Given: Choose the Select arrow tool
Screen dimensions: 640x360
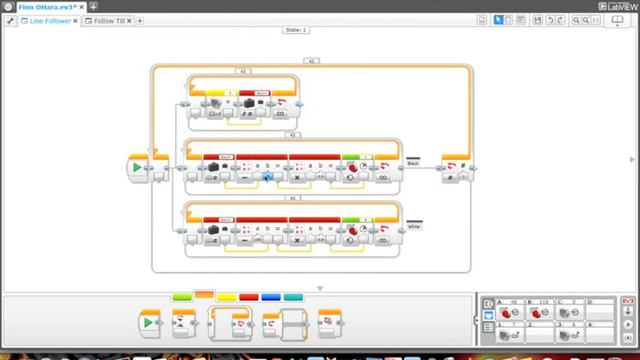Looking at the screenshot, I should tap(498, 20).
